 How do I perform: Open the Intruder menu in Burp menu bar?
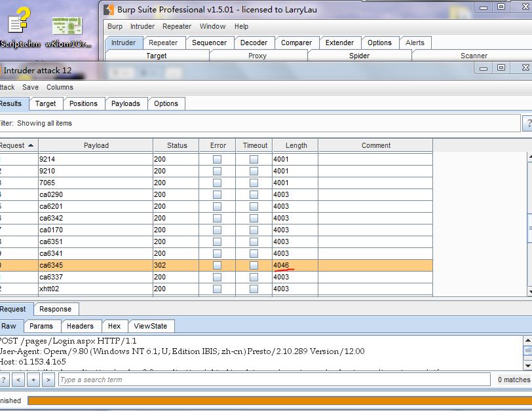tap(142, 26)
